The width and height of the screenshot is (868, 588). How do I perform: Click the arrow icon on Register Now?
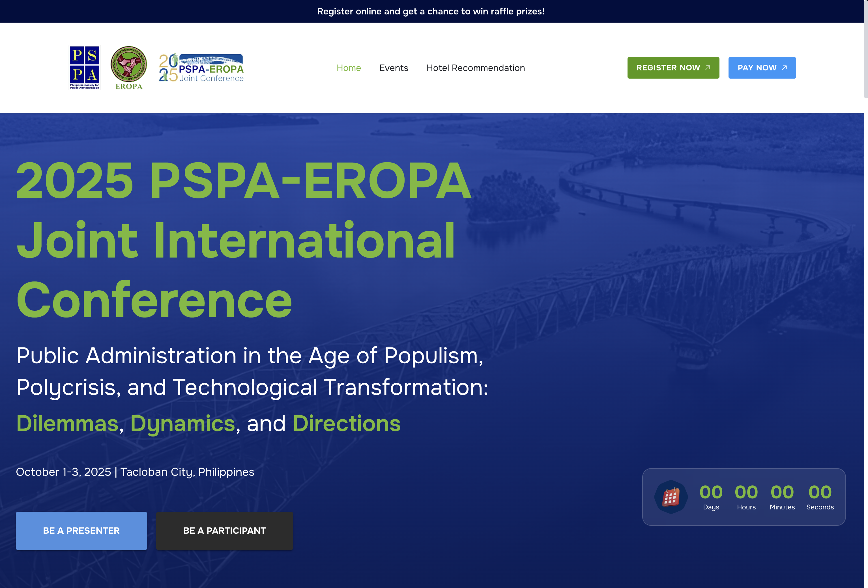707,68
